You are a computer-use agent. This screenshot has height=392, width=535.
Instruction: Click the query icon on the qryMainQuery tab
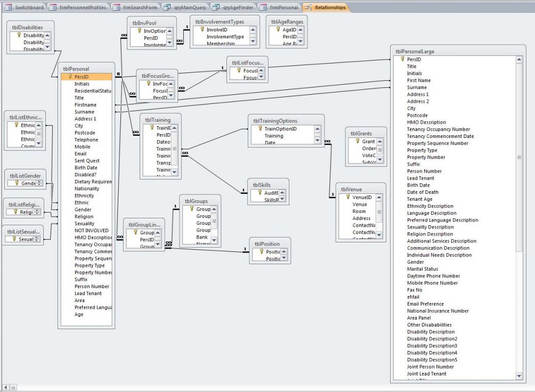click(167, 7)
